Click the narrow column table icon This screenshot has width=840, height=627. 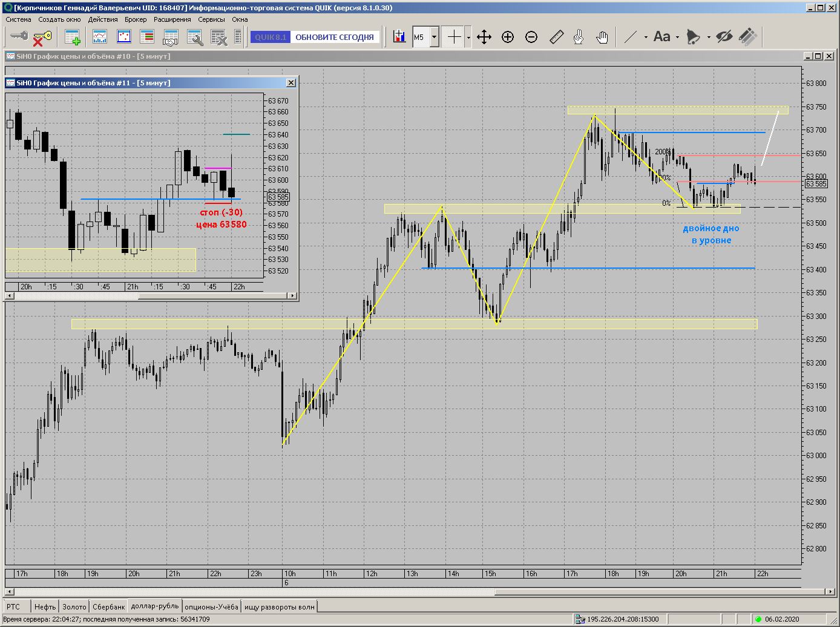(x=238, y=37)
